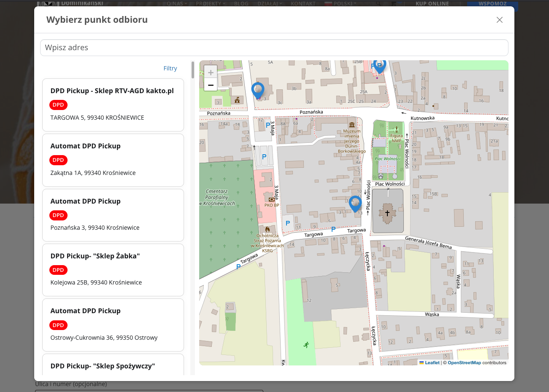Choose Automat DPD Pickup at Ostrowy-Cukrownia 36

pos(113,325)
